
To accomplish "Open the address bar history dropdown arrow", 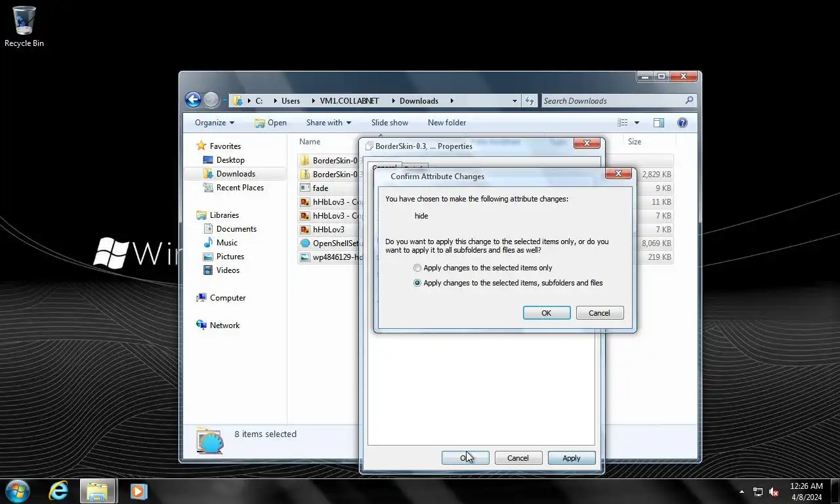I will click(514, 100).
